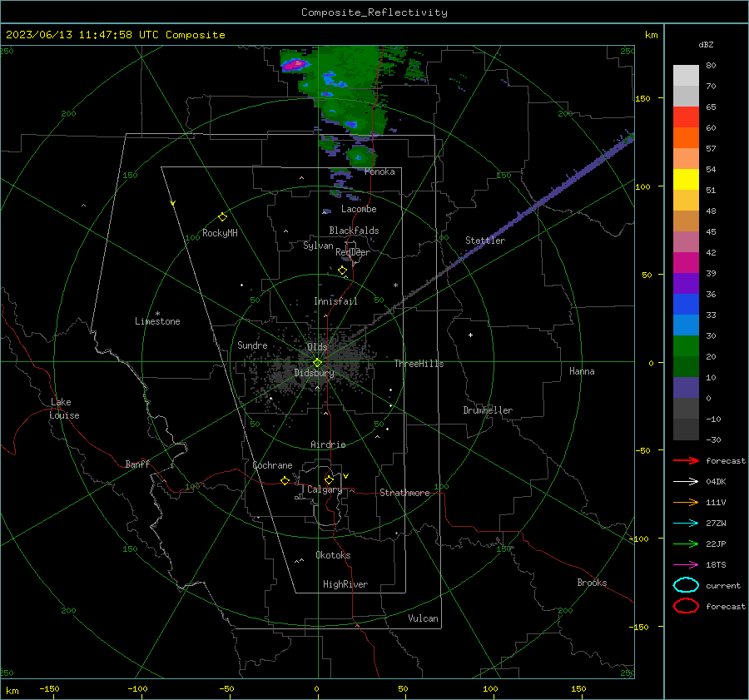The image size is (749, 700).
Task: Click the Stettler city label
Action: point(485,241)
